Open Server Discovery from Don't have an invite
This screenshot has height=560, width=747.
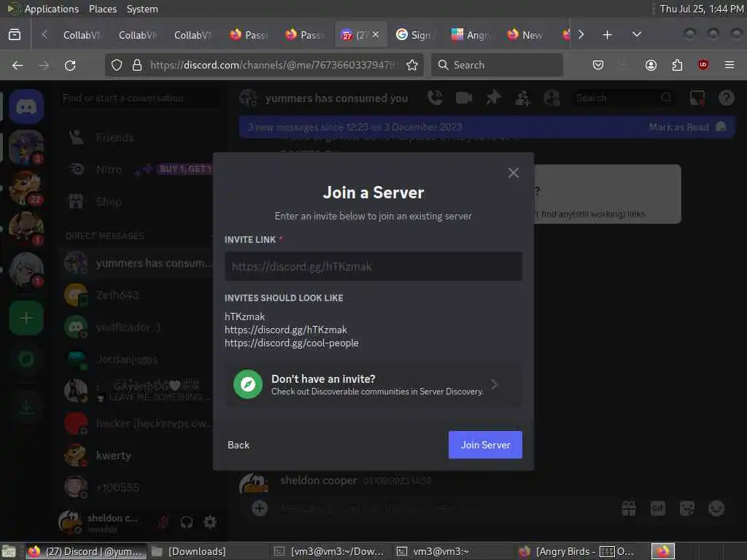(x=373, y=384)
